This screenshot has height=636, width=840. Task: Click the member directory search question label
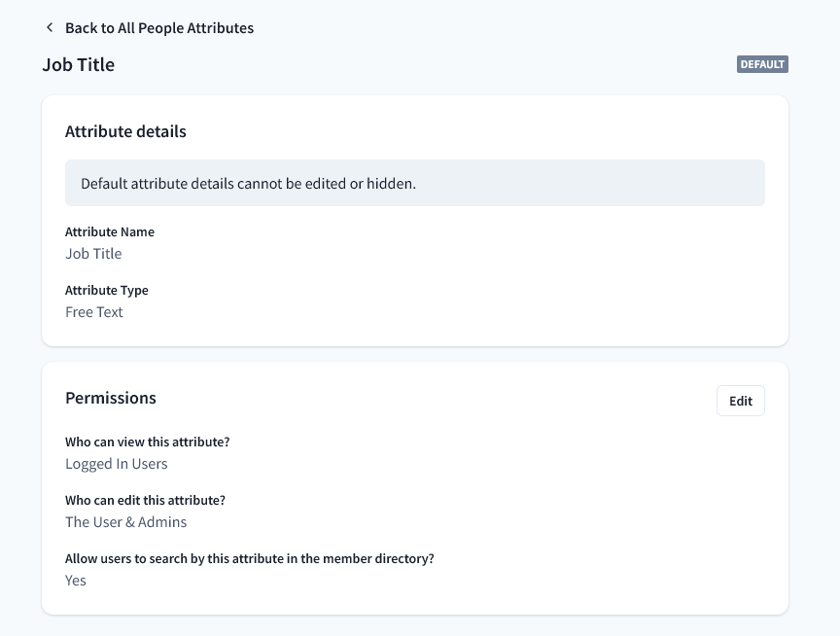[250, 559]
